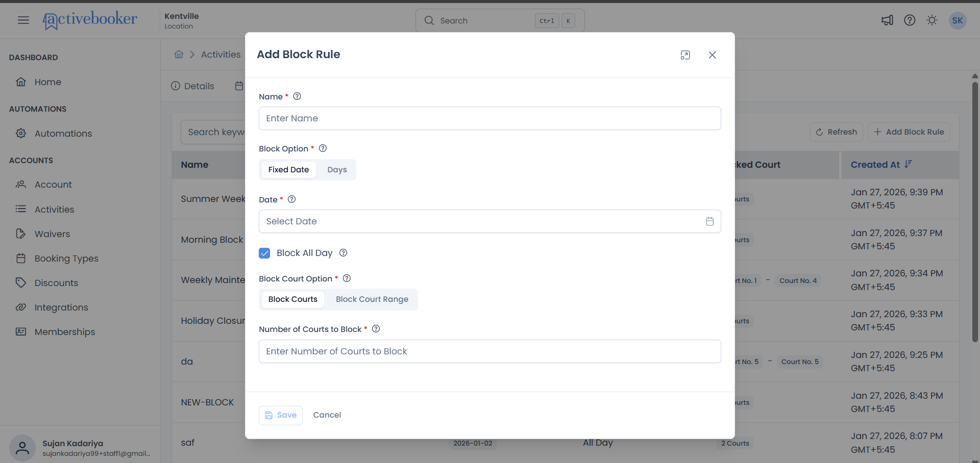Open the Booking Types menu item

pos(66,259)
